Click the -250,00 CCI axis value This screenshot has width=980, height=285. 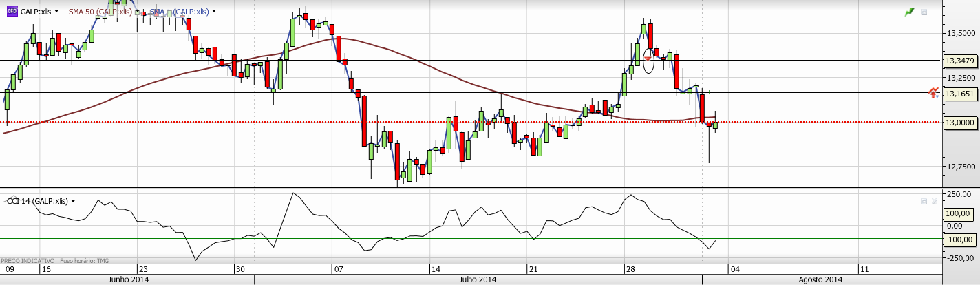point(961,258)
